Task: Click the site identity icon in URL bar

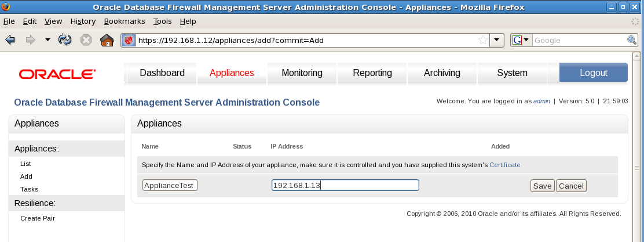Action: 129,41
